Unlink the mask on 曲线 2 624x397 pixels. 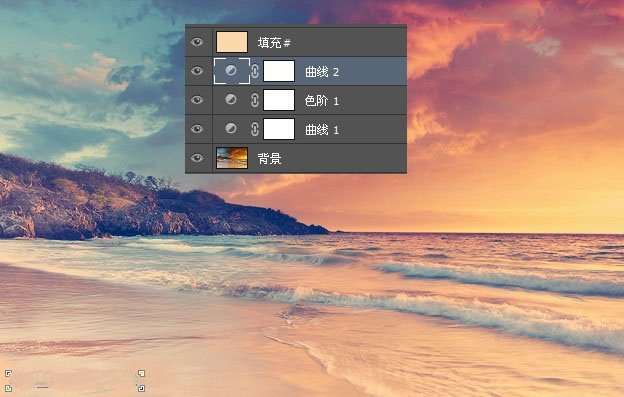[x=255, y=71]
